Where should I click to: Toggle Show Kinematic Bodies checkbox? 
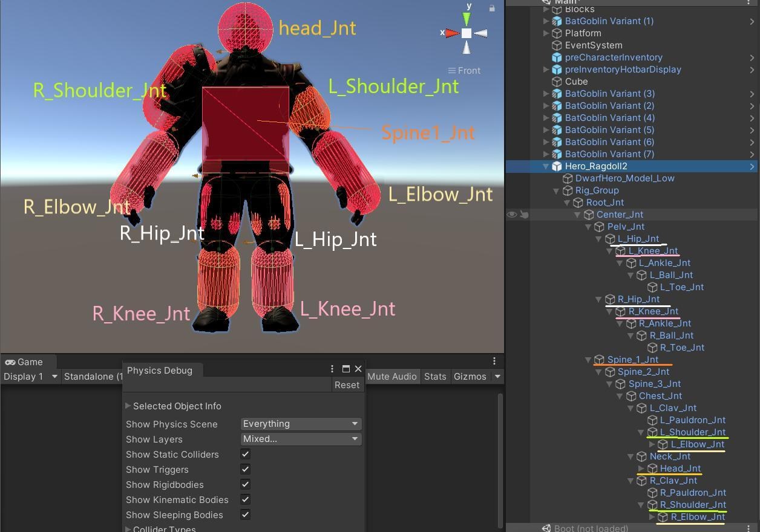(245, 499)
